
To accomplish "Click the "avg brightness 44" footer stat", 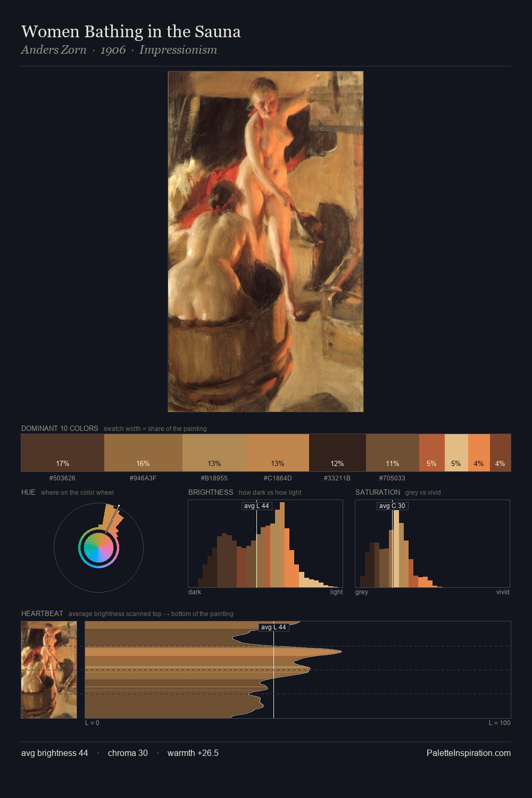I will (55, 753).
